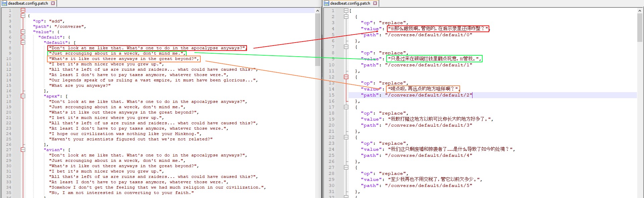Collapse the "avian" array fold marker
The image size is (644, 198).
(x=23, y=150)
